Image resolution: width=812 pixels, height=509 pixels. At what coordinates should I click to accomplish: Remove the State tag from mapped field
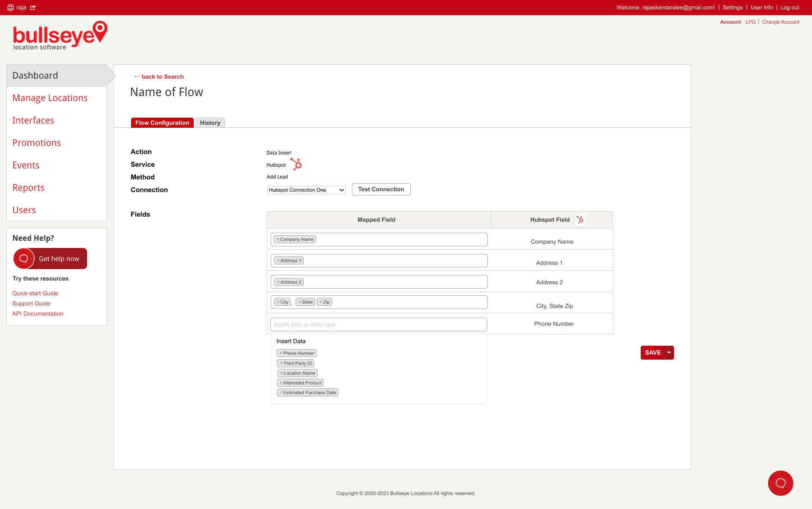point(300,302)
